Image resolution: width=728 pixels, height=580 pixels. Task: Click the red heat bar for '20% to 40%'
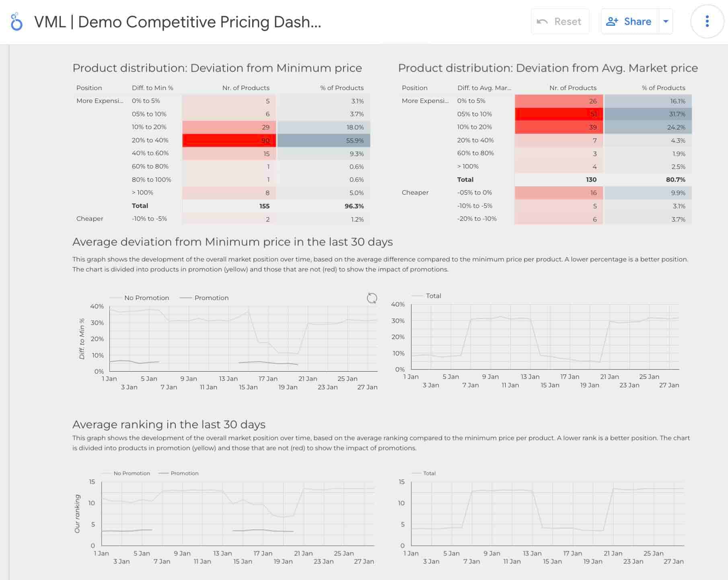coord(229,140)
